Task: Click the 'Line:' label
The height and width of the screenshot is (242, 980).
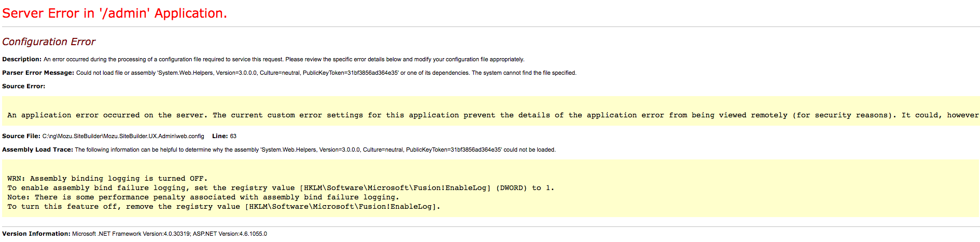Action: tap(220, 136)
